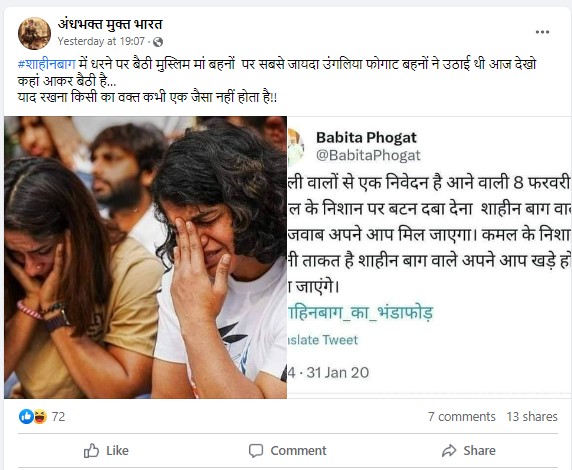The width and height of the screenshot is (572, 470).
Task: Click the Yesterday at 19:07 timestamp
Action: coord(101,41)
